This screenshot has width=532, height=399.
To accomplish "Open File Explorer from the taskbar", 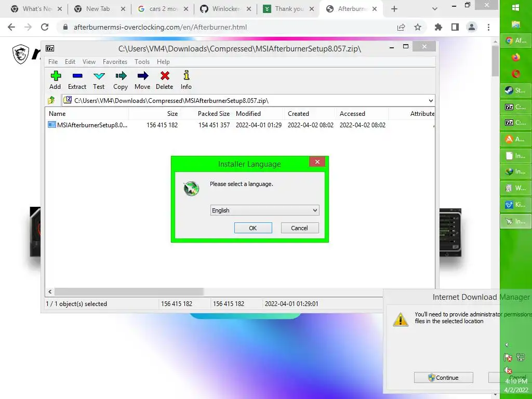I will [516, 24].
